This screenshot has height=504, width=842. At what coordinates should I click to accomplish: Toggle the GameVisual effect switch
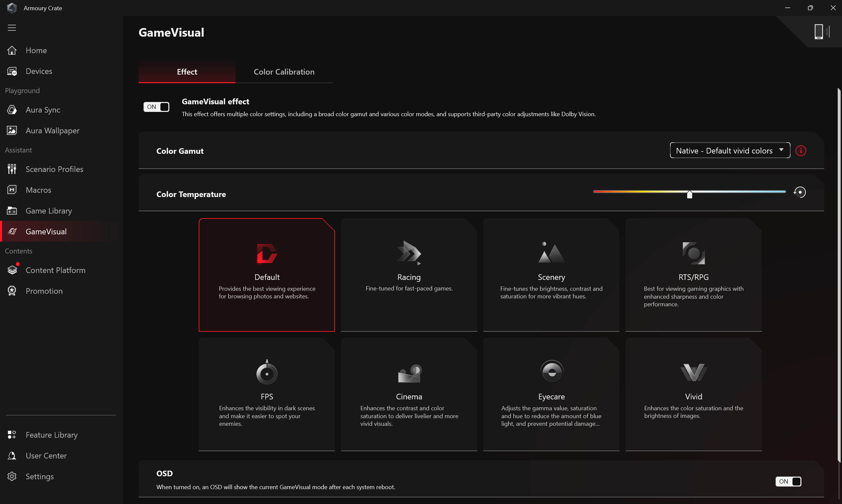click(156, 107)
